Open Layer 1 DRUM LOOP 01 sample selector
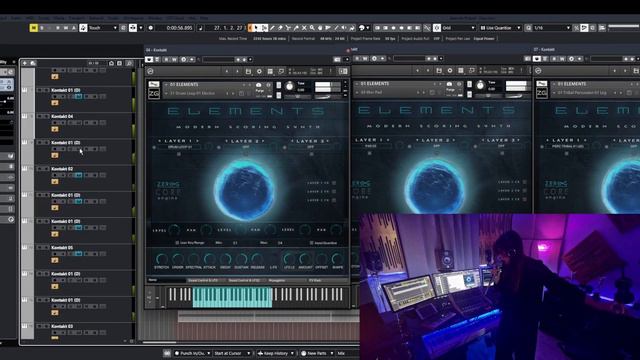Image resolution: width=640 pixels, height=360 pixels. point(180,147)
